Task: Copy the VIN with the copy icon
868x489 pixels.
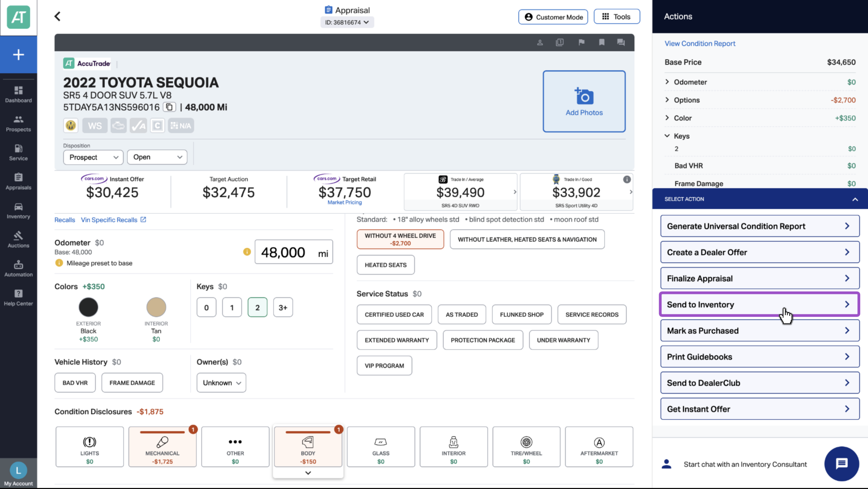Action: click(x=169, y=107)
